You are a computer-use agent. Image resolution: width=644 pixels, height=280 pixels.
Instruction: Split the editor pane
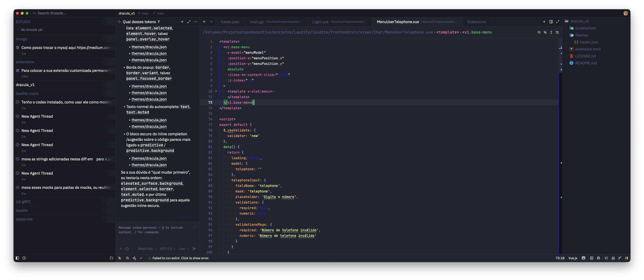(551, 22)
